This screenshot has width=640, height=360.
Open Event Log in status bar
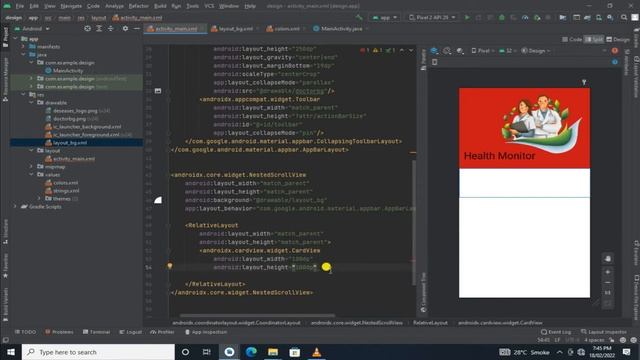(556, 332)
